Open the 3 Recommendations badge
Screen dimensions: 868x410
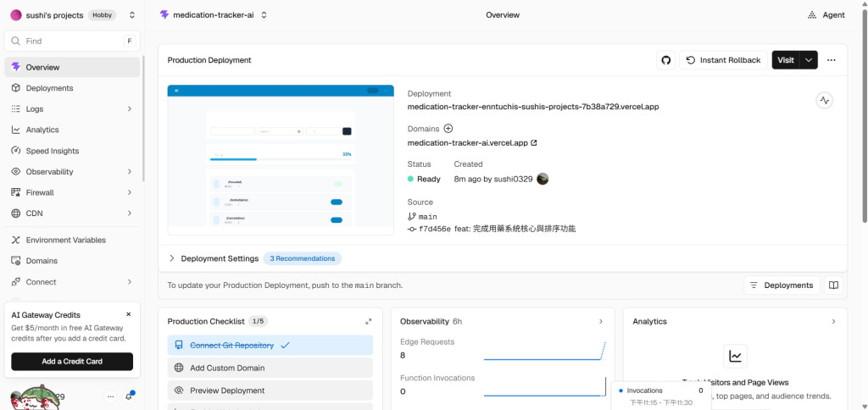(x=303, y=258)
